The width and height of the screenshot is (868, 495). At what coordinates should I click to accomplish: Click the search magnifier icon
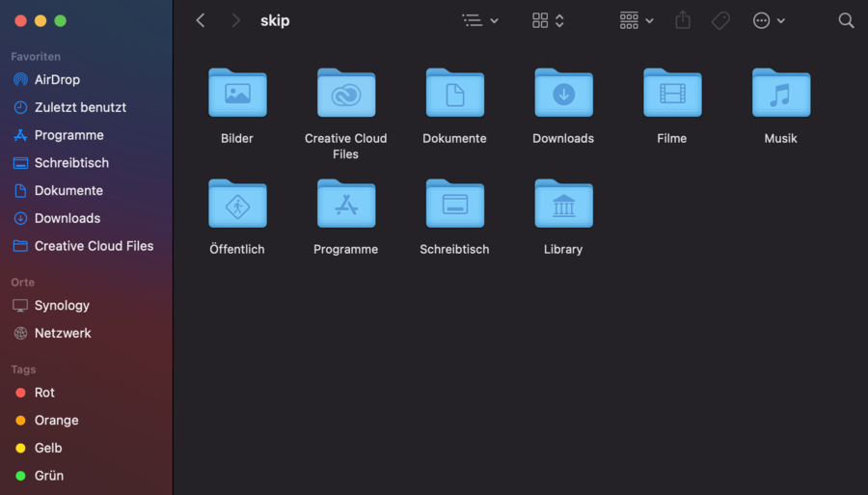[846, 20]
